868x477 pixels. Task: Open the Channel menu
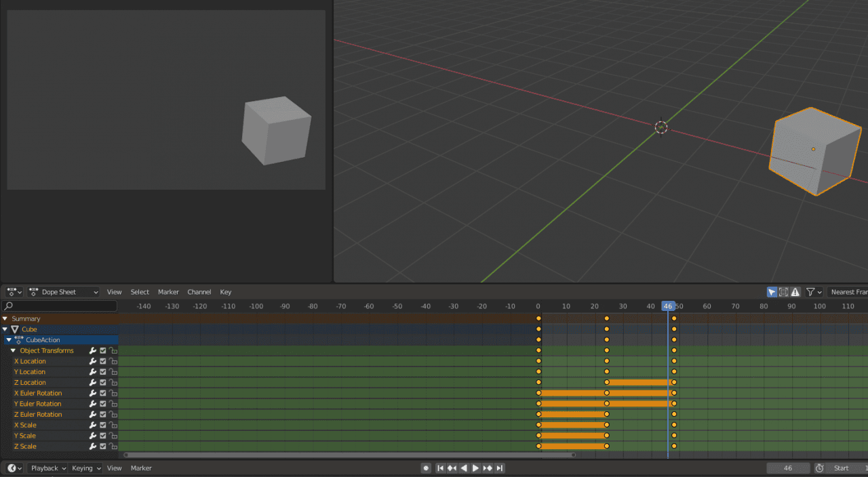199,291
